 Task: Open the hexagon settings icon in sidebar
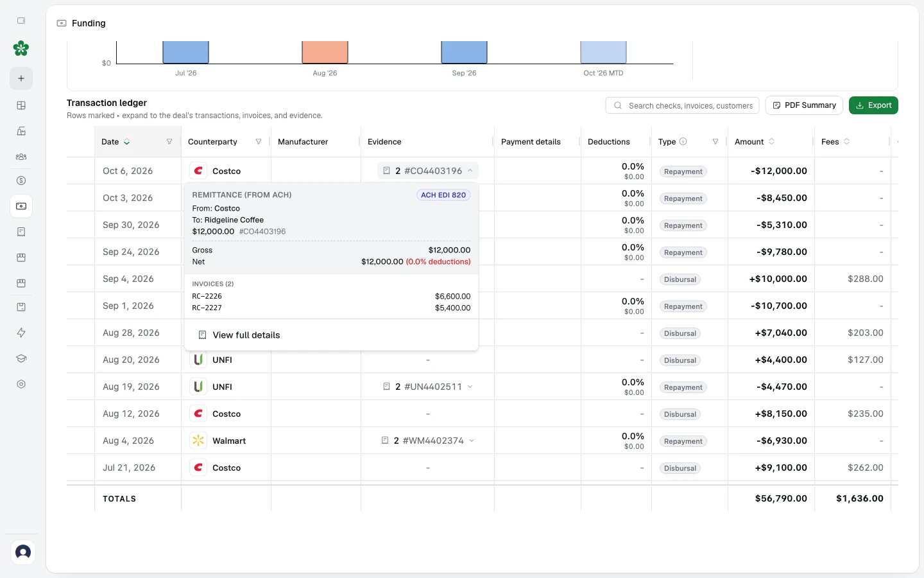coord(21,384)
